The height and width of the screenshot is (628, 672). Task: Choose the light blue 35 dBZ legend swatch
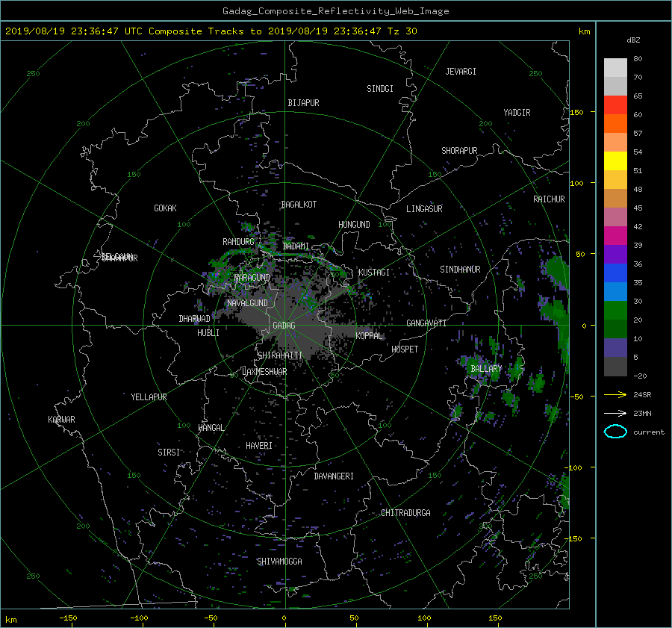pos(615,291)
